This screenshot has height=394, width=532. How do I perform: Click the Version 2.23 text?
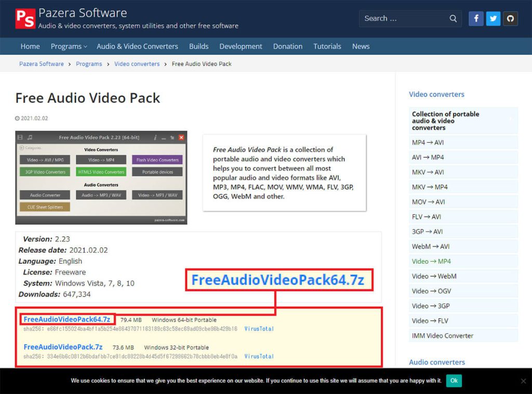[x=46, y=239]
